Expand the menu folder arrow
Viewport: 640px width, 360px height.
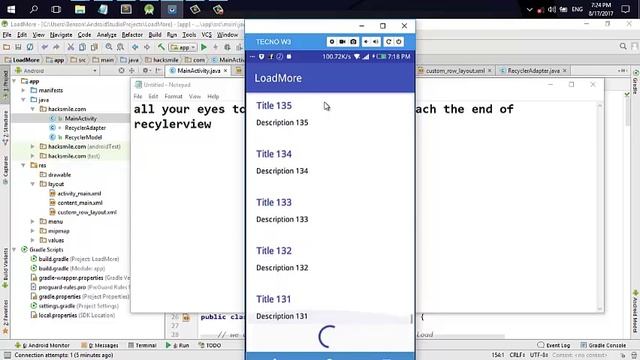pos(33,222)
